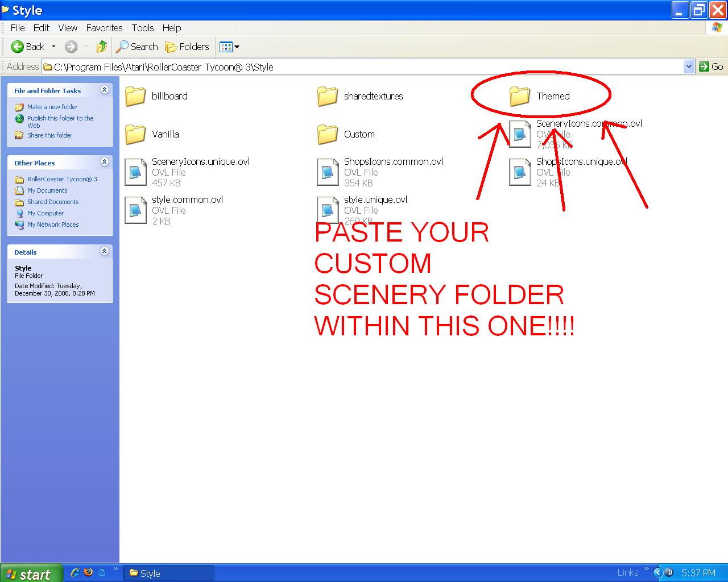Viewport: 728px width, 582px height.
Task: Collapse the Other Places panel
Action: click(104, 162)
